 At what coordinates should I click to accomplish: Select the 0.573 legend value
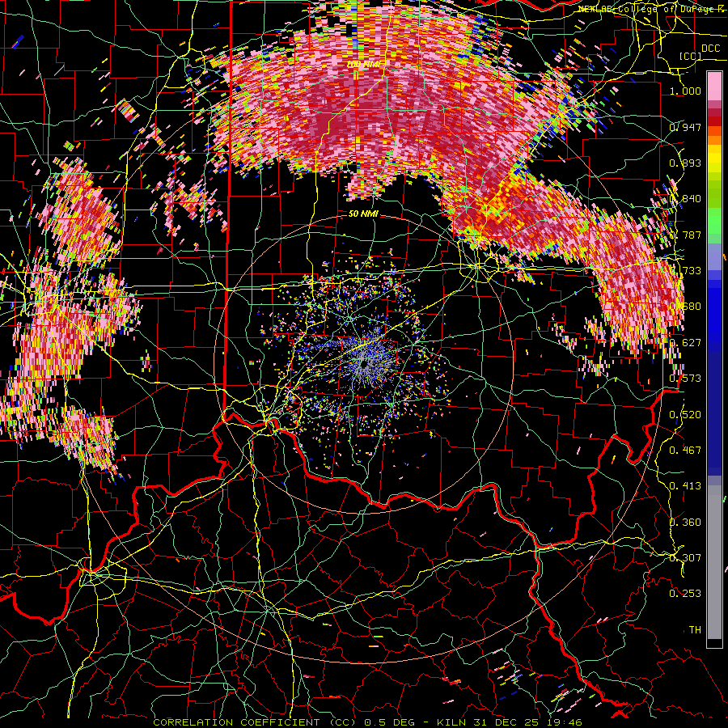tap(685, 379)
